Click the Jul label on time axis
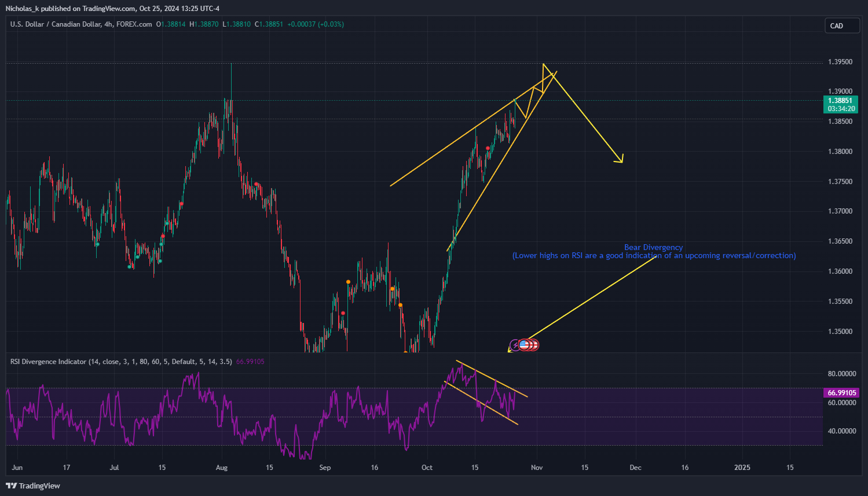 (114, 468)
